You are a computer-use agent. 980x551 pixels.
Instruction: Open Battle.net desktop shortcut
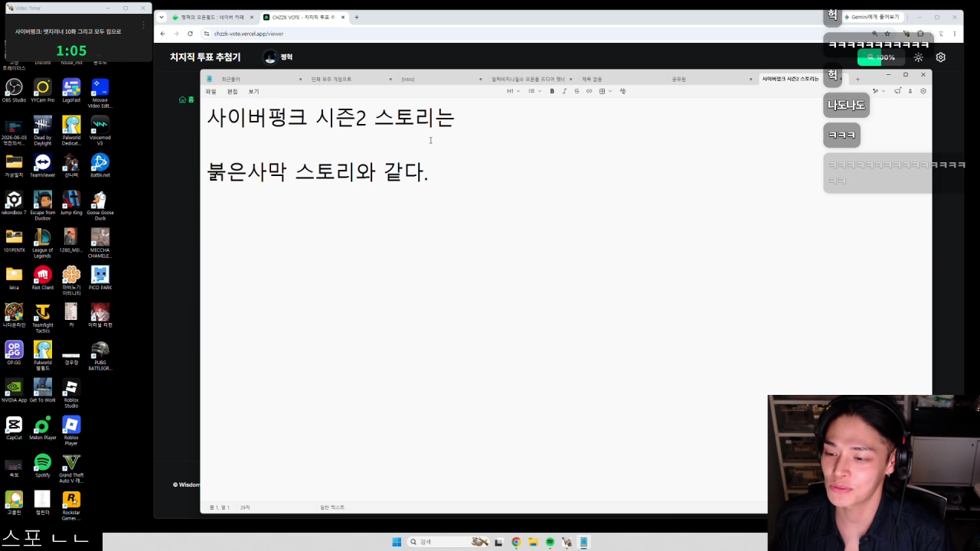coord(100,165)
